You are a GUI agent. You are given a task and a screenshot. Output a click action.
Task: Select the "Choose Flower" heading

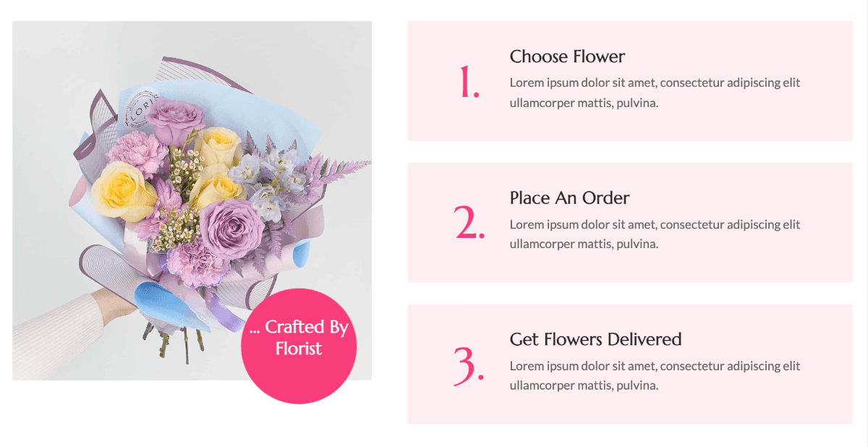[567, 56]
